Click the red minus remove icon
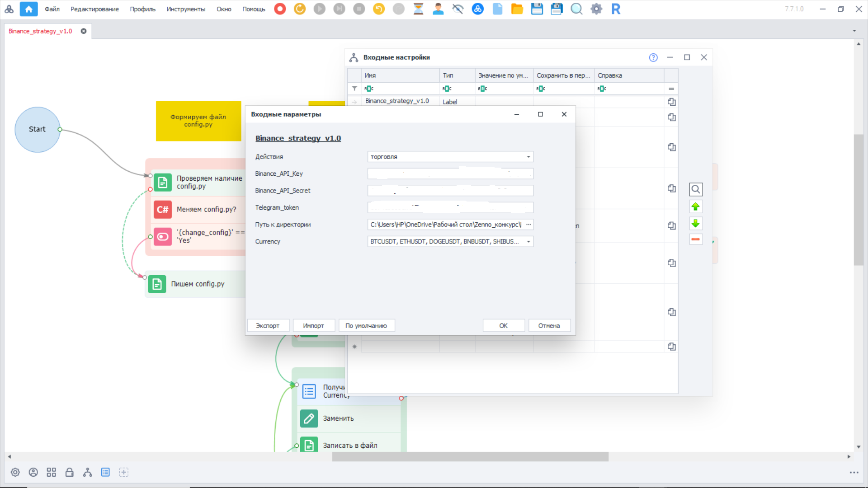The width and height of the screenshot is (868, 488). click(x=695, y=239)
